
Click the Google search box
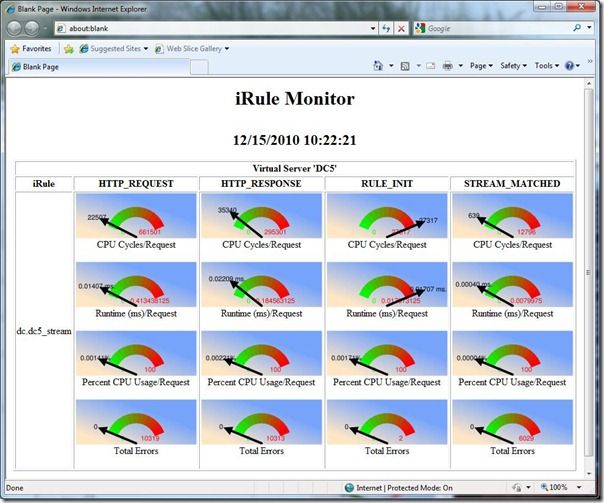tap(493, 28)
